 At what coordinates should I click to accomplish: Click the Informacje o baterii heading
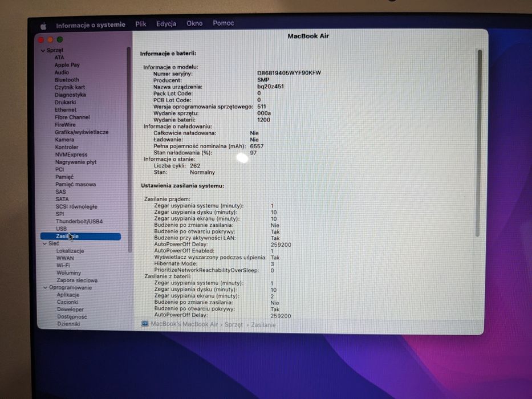[168, 54]
